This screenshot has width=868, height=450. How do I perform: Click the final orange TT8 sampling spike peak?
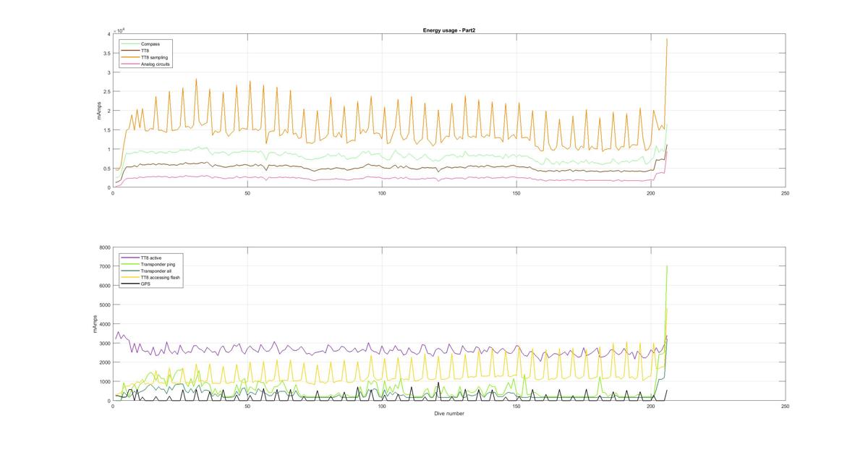pos(667,39)
